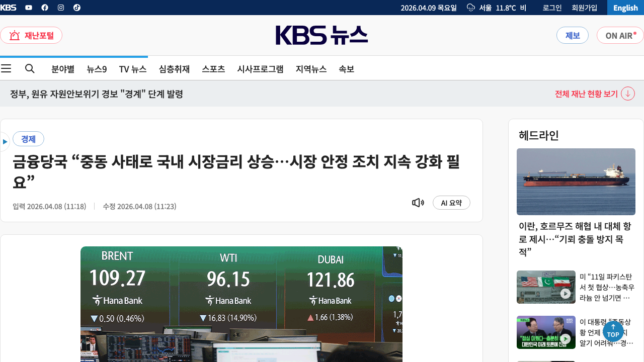The width and height of the screenshot is (644, 362).
Task: Click the 입력 2026.04.08 (11:18) timestamp
Action: pos(49,206)
